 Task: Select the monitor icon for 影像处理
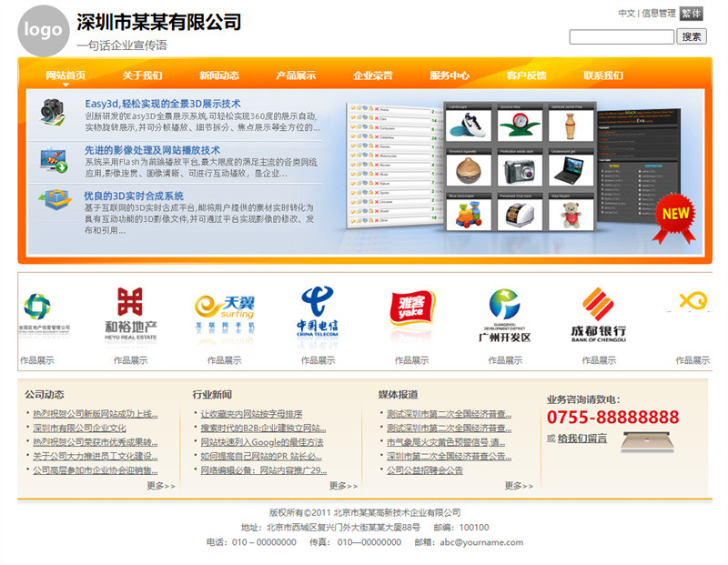pyautogui.click(x=54, y=160)
